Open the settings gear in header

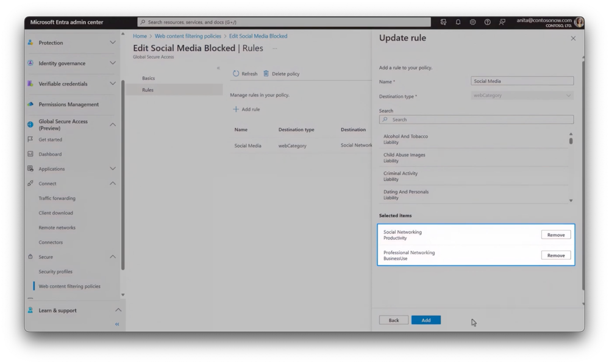point(472,22)
